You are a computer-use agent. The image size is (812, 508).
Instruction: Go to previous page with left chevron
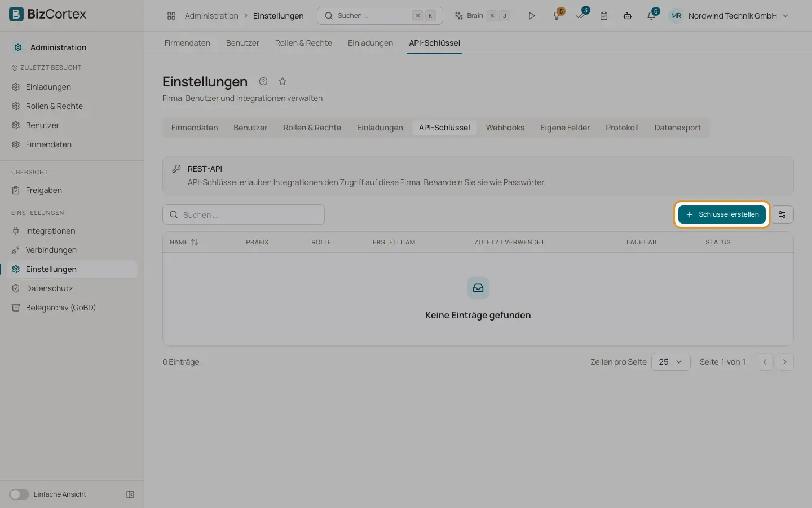[765, 362]
